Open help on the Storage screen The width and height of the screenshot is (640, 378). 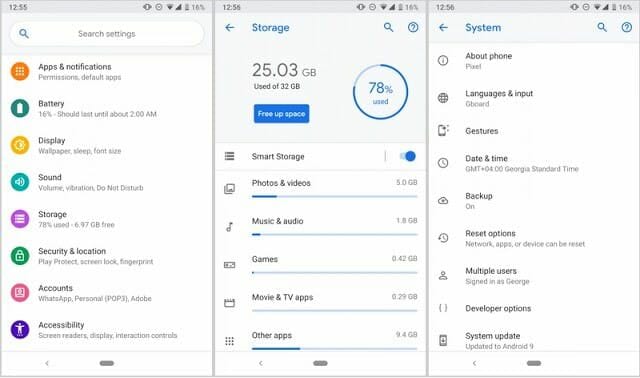413,27
